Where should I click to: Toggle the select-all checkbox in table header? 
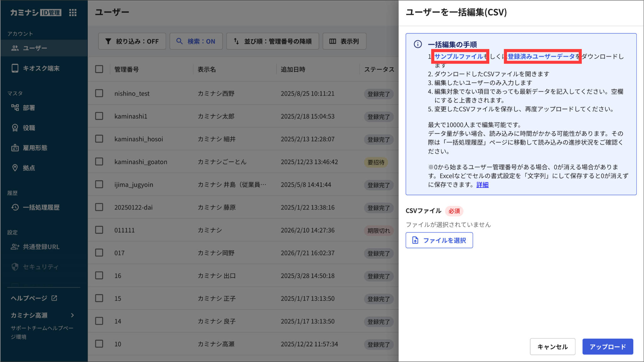(99, 69)
